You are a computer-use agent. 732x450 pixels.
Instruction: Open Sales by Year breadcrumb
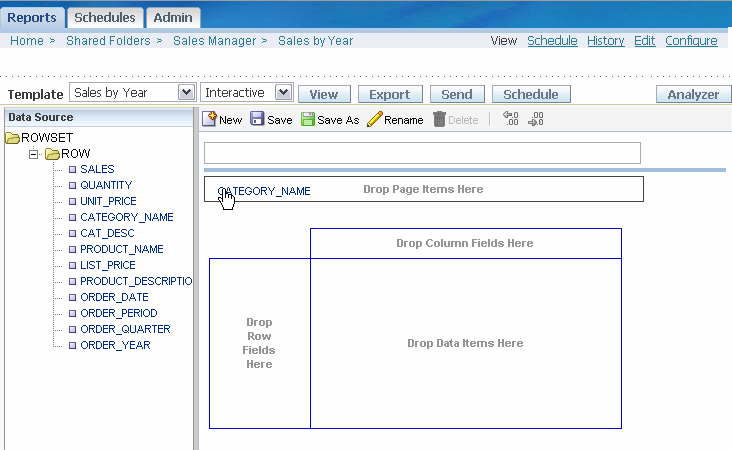point(316,41)
